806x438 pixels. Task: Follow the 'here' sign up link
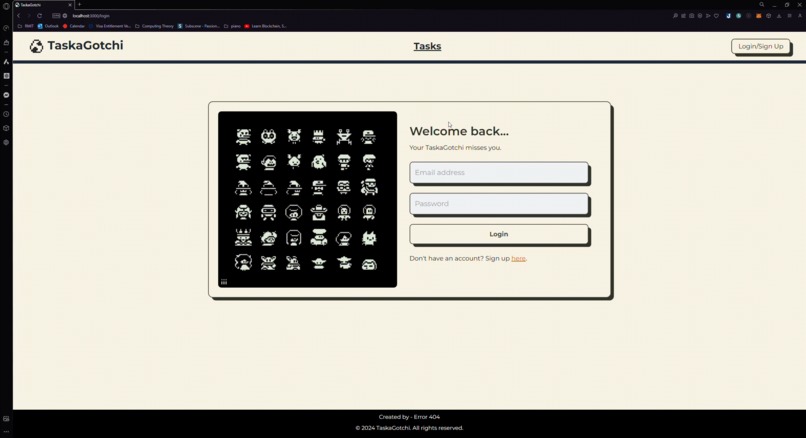point(518,259)
